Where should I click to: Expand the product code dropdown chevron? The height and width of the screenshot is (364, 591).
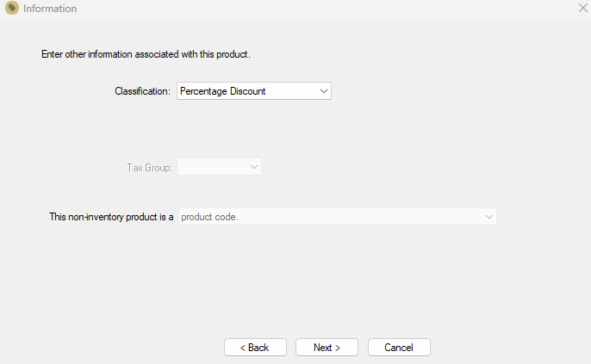tap(488, 217)
